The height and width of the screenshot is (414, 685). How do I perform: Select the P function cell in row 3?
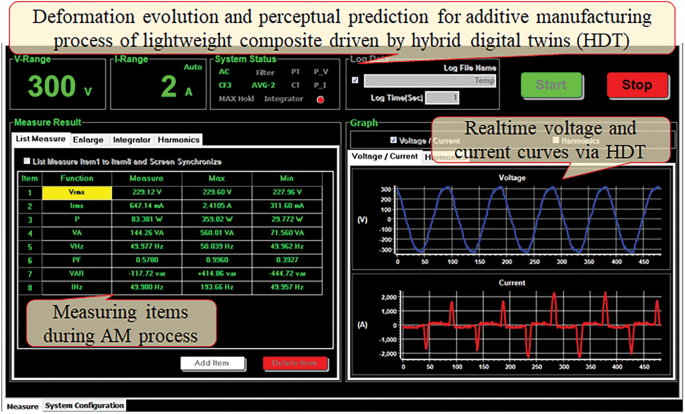point(76,220)
